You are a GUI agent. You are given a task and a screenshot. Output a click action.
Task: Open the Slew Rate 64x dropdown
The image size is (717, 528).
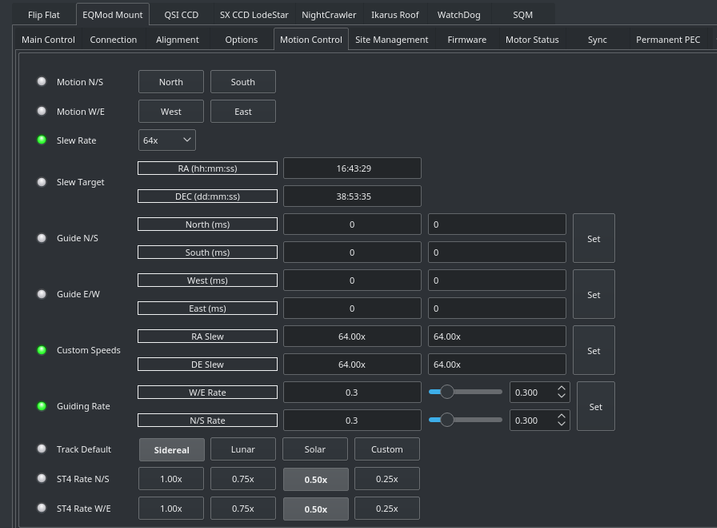[166, 140]
